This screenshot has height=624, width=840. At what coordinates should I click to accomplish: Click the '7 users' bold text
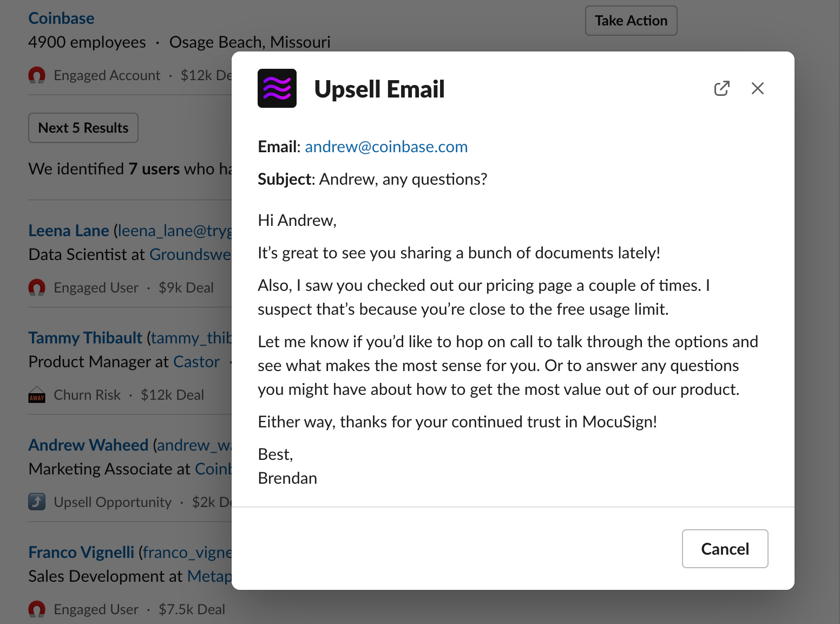[154, 169]
